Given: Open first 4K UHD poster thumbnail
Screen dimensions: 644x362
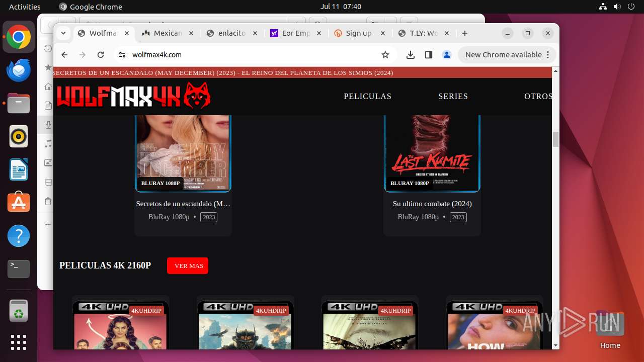Looking at the screenshot, I should (x=121, y=325).
